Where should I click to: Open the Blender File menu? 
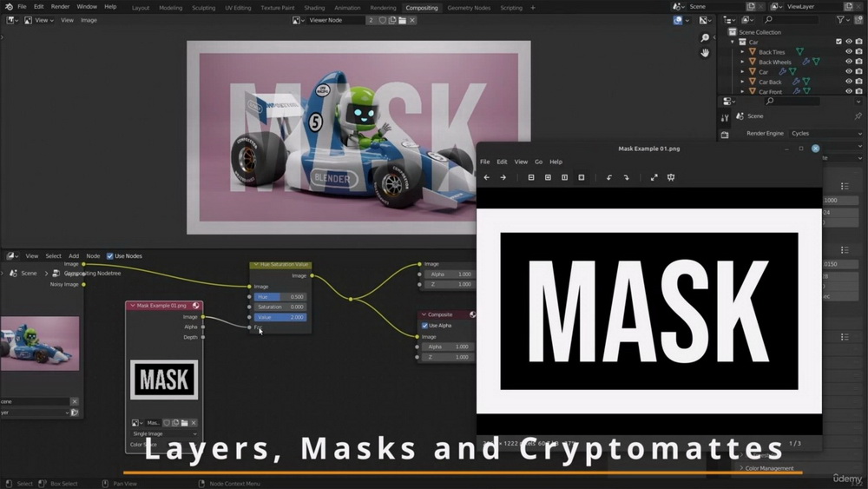tap(23, 7)
